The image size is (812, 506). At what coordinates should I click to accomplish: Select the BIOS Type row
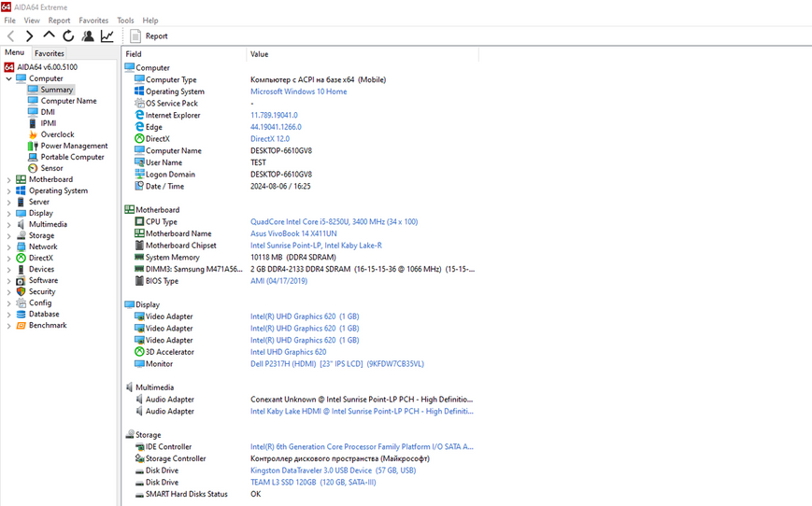[300, 281]
